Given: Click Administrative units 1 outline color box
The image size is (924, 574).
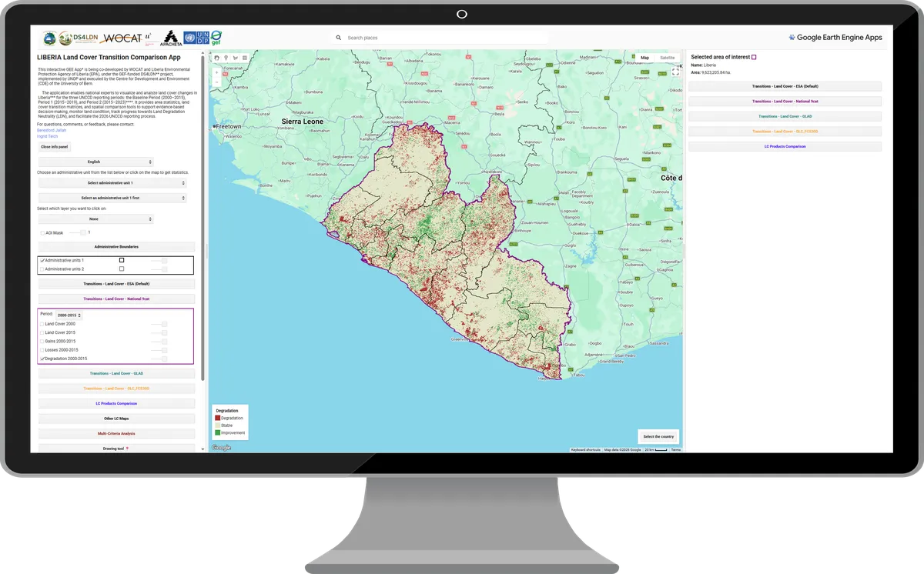Looking at the screenshot, I should point(122,260).
